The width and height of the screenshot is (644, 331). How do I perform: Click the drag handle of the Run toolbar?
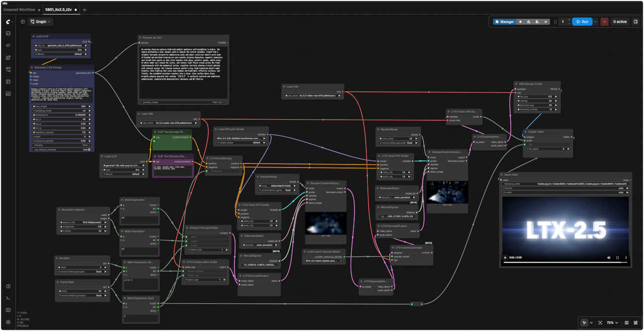pyautogui.click(x=555, y=22)
